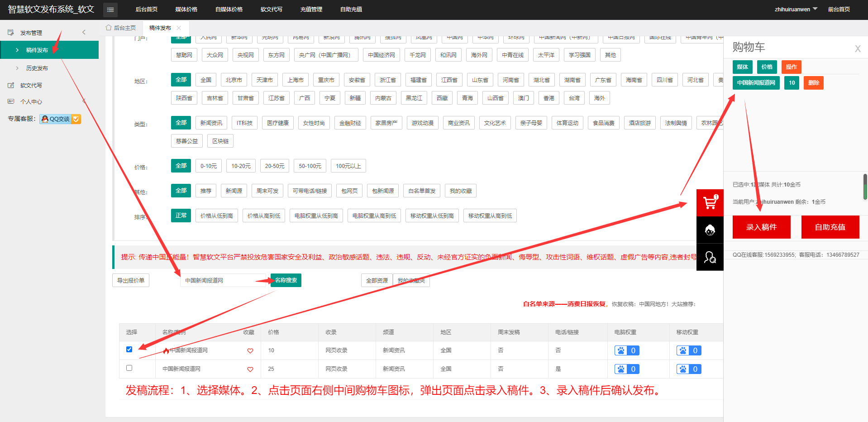868x422 pixels.
Task: Open the zhihuiruanwen account dropdown
Action: pyautogui.click(x=795, y=9)
